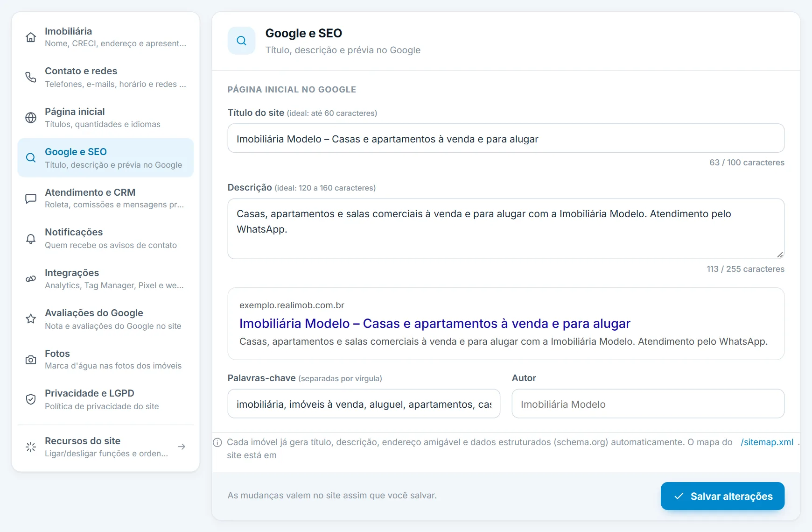Image resolution: width=812 pixels, height=532 pixels.
Task: Click the camera icon for Fotos
Action: coord(31,360)
